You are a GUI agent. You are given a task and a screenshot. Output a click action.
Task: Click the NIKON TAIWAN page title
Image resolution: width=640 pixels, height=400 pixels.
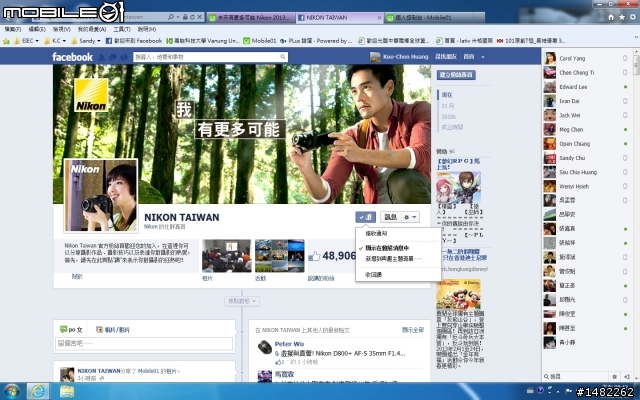point(182,218)
